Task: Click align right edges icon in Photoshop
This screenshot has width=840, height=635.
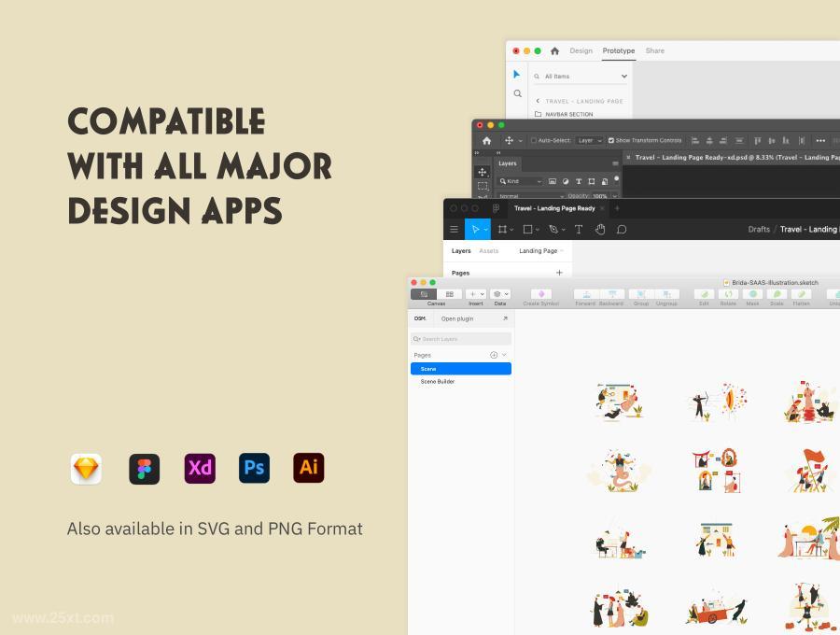Action: pos(723,140)
